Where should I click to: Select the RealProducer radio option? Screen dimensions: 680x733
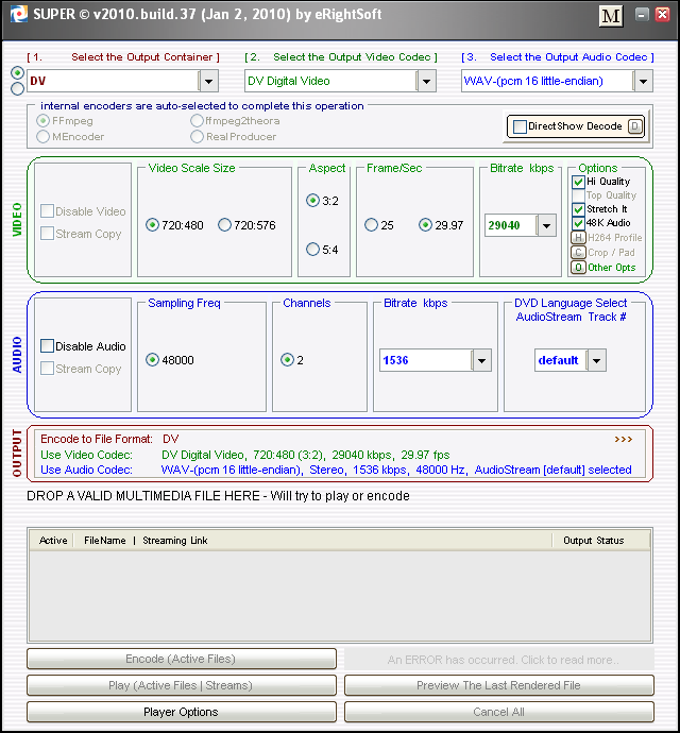[x=197, y=137]
